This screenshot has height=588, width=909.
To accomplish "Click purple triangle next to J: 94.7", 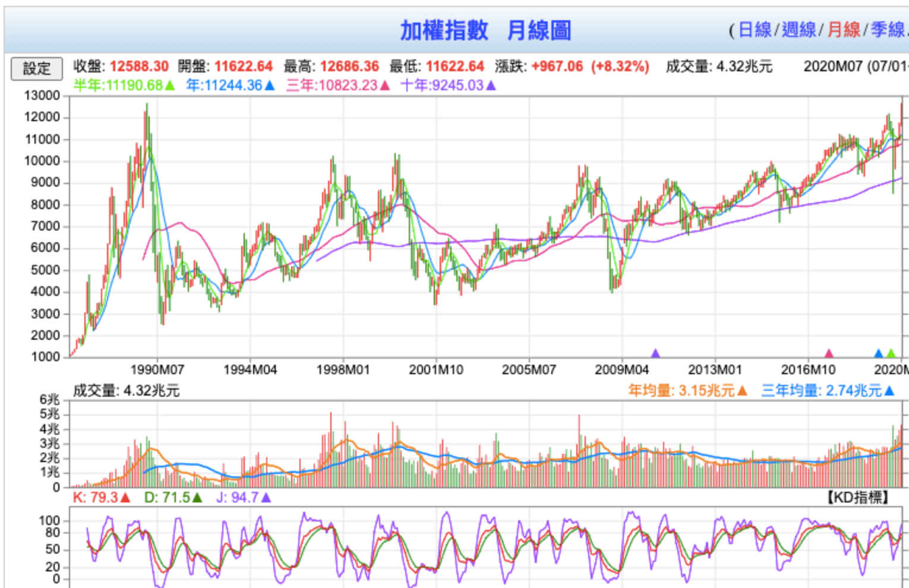I will coord(266,498).
